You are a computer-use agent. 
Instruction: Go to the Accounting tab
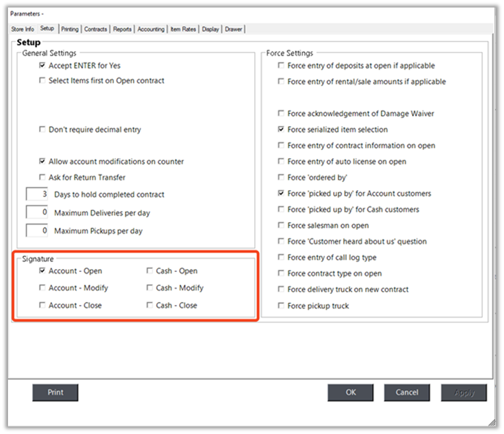151,29
